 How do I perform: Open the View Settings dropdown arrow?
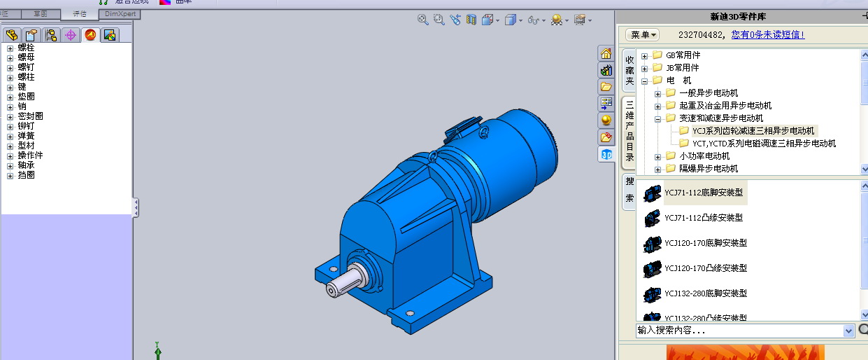[590, 21]
